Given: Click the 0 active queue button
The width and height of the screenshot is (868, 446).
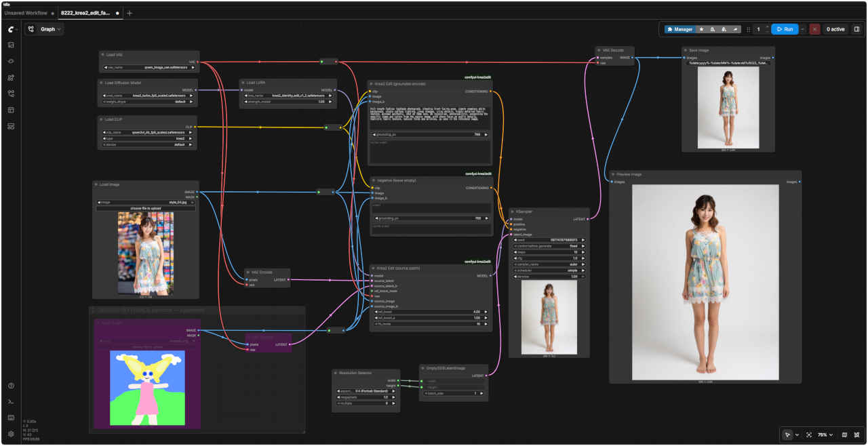Looking at the screenshot, I should click(835, 29).
